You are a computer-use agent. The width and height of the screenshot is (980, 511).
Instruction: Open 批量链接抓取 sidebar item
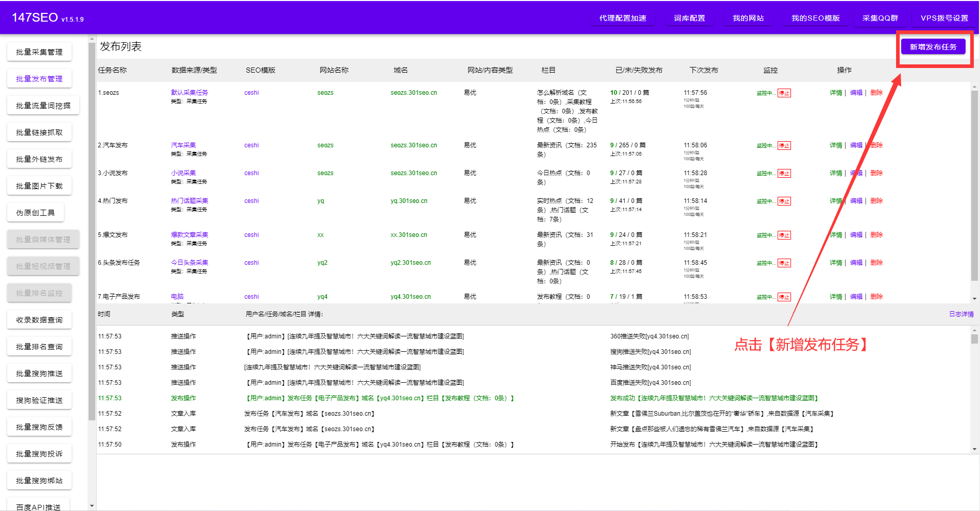tap(39, 132)
